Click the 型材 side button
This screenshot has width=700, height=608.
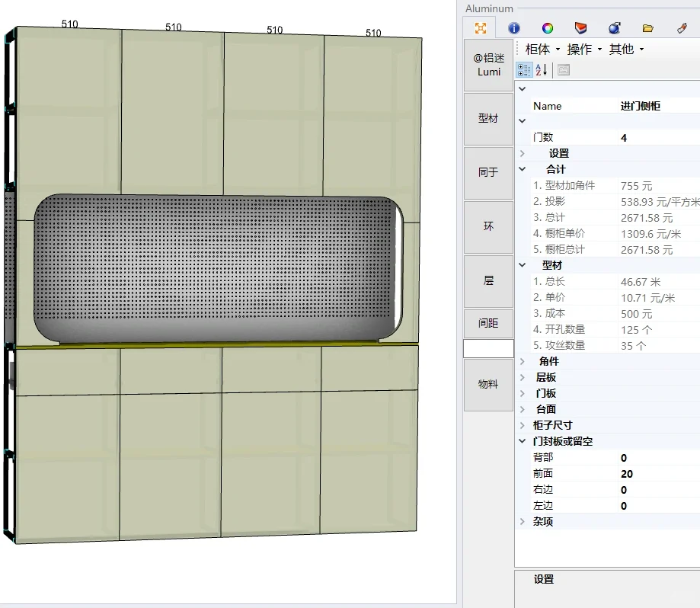click(488, 119)
